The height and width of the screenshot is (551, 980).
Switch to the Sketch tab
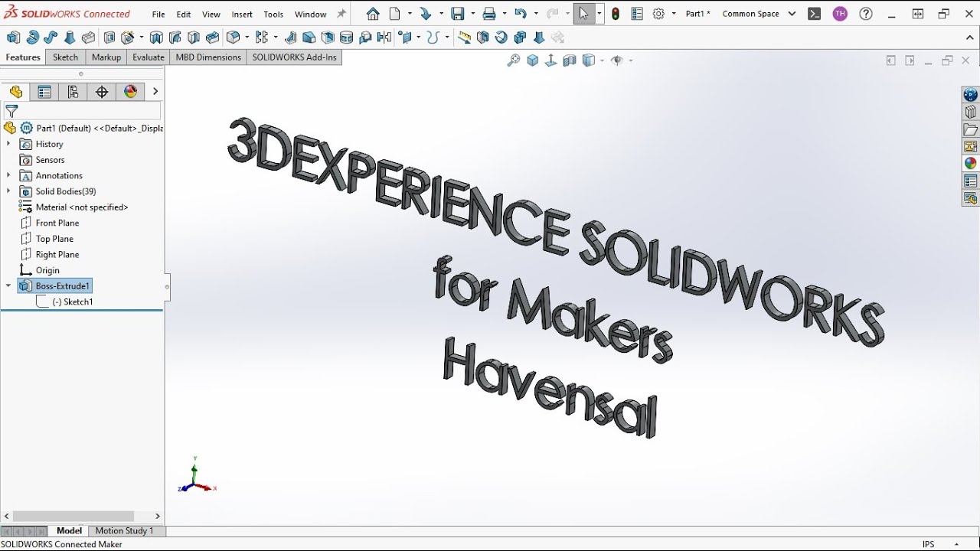(65, 57)
